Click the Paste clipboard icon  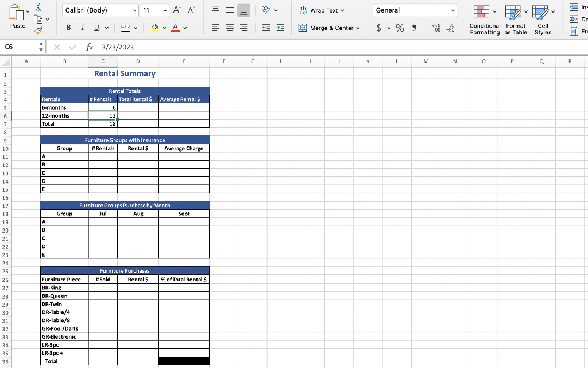pos(16,12)
